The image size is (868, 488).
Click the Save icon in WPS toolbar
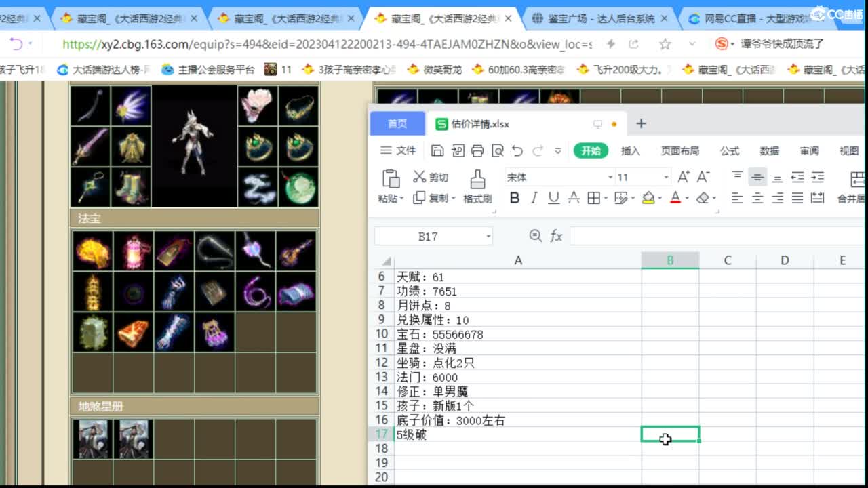click(437, 150)
